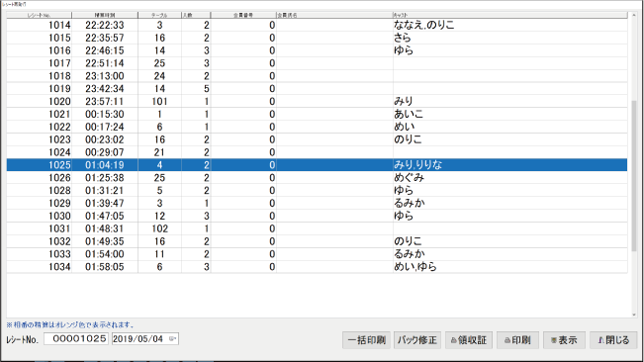Screen dimensions: 644x362
Task: Click the 一括印刷 batch print button
Action: (x=366, y=340)
